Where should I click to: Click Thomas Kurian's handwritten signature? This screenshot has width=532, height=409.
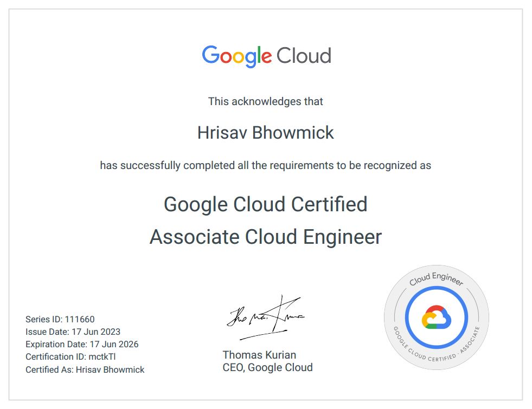coord(266,317)
